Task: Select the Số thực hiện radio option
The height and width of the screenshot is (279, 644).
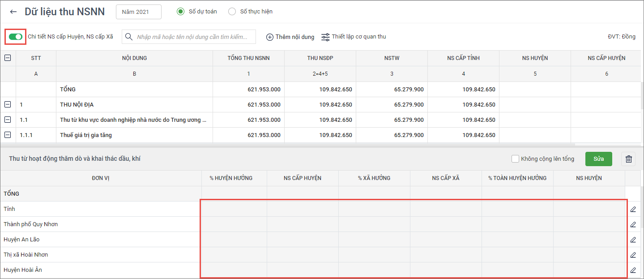Action: [x=232, y=12]
